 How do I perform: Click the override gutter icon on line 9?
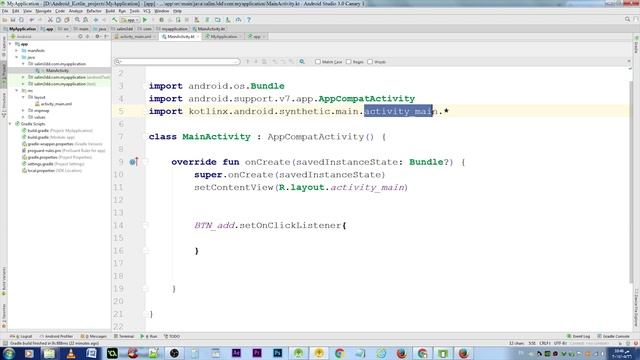click(133, 162)
